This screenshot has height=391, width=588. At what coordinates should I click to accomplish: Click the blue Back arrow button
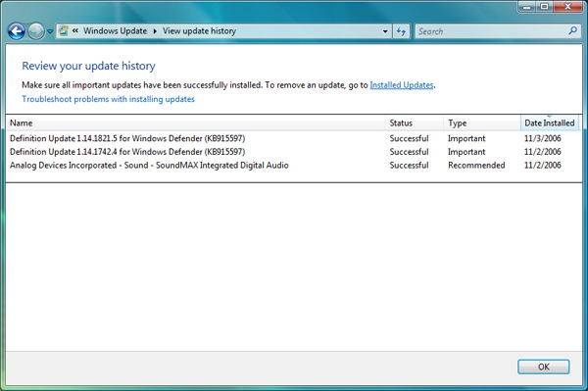coord(16,31)
